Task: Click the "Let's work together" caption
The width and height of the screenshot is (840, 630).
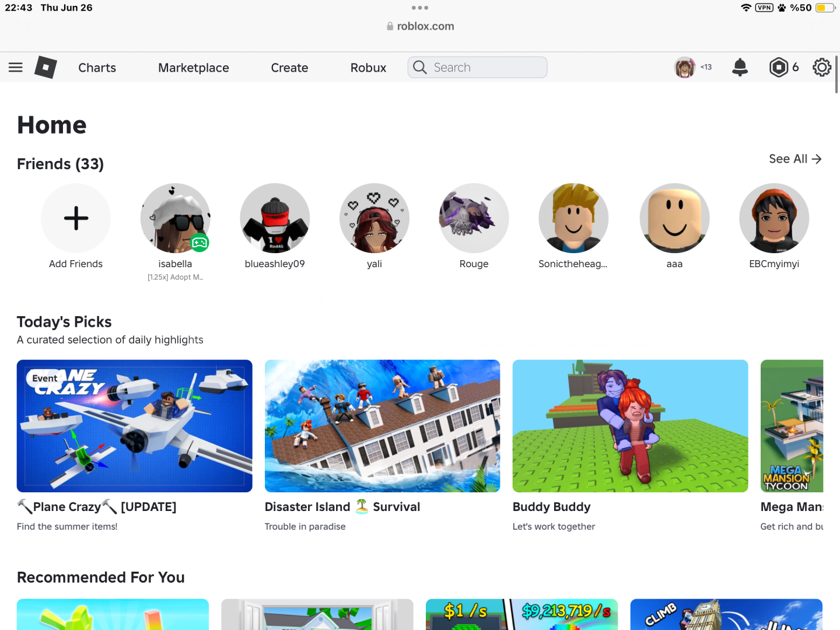Action: [554, 526]
